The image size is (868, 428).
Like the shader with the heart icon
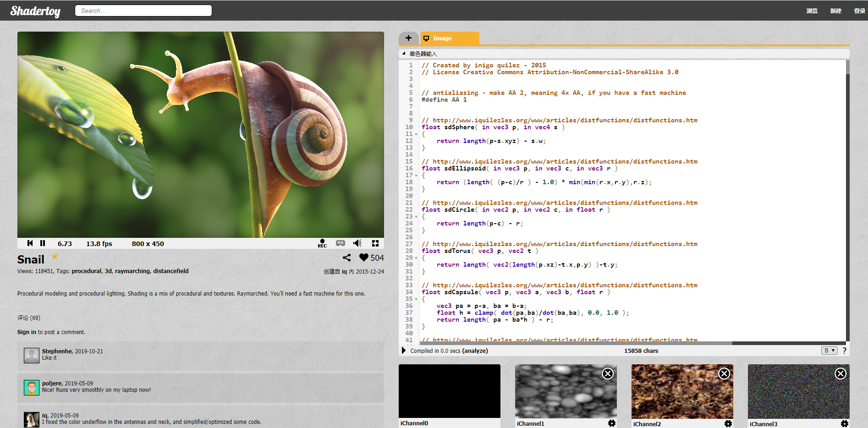click(x=363, y=258)
